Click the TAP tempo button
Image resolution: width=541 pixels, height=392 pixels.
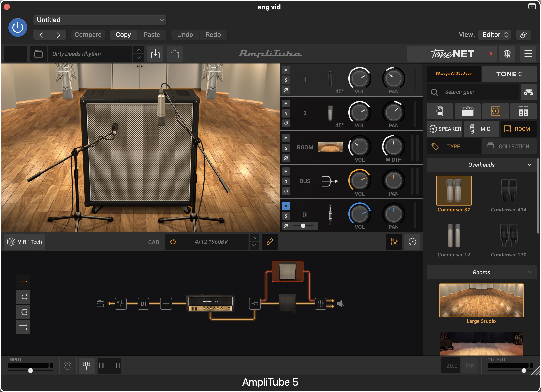click(x=469, y=366)
